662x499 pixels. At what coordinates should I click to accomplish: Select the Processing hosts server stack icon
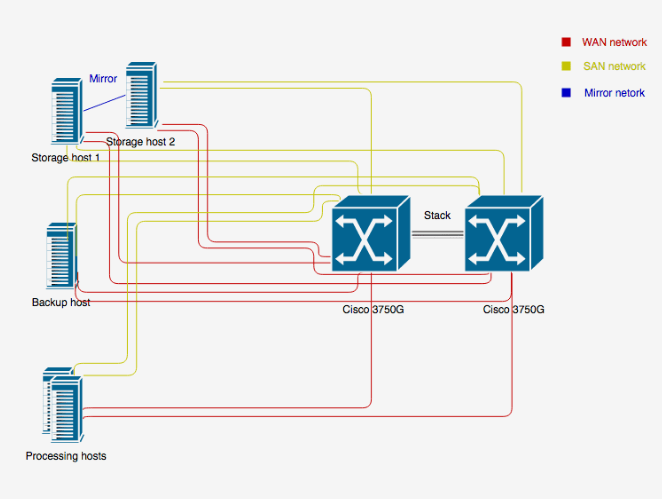(63, 405)
